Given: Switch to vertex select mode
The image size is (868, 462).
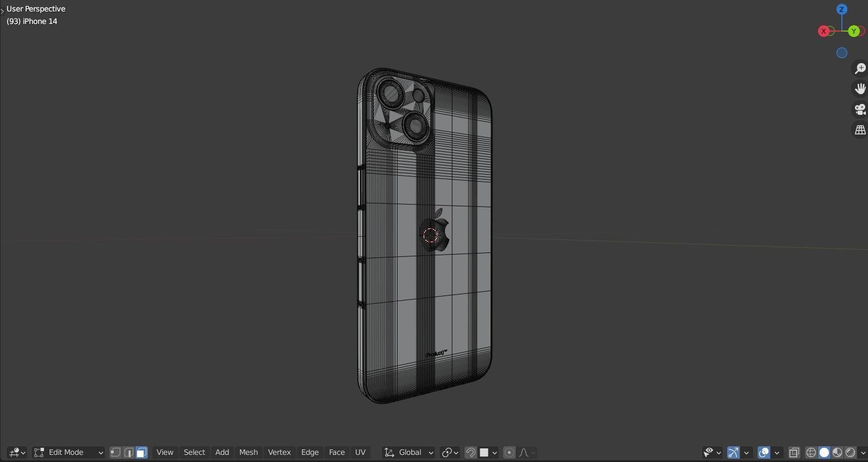Looking at the screenshot, I should [x=115, y=452].
